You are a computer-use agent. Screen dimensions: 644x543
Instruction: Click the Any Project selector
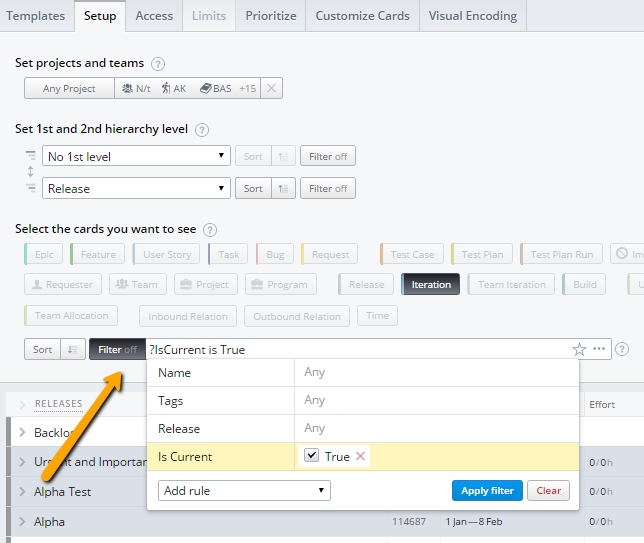coord(69,88)
